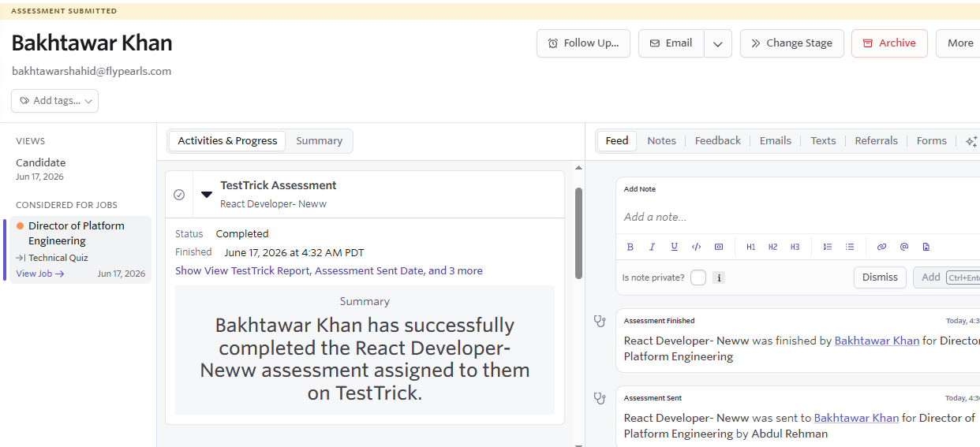The height and width of the screenshot is (447, 980).
Task: Set Heading 2 style in note
Action: [772, 247]
